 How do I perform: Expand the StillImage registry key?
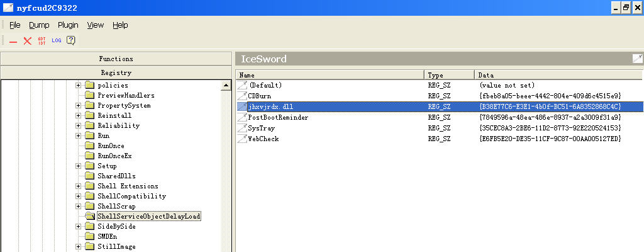coord(78,247)
